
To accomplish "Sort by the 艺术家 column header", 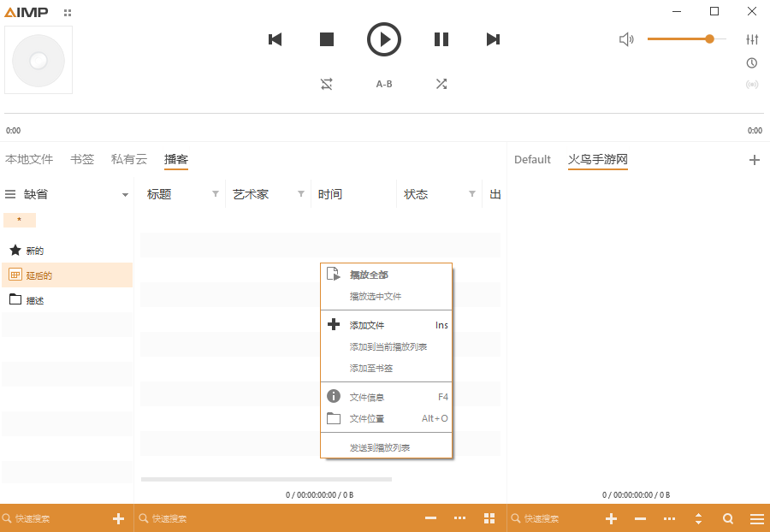I will pyautogui.click(x=251, y=194).
